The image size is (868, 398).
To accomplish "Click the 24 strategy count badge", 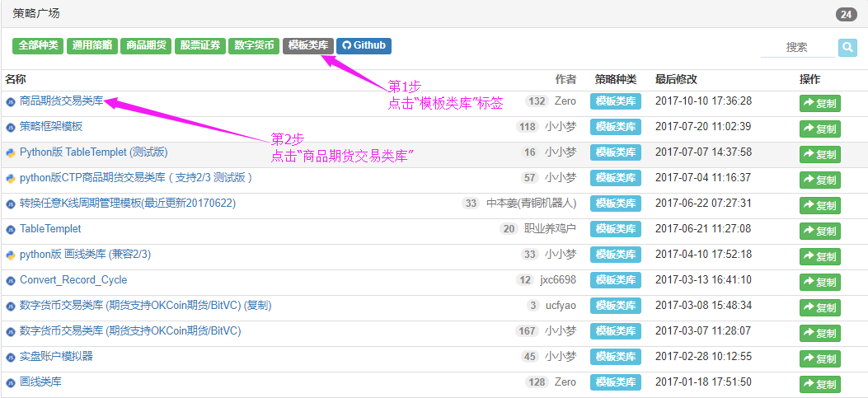I will 846,14.
